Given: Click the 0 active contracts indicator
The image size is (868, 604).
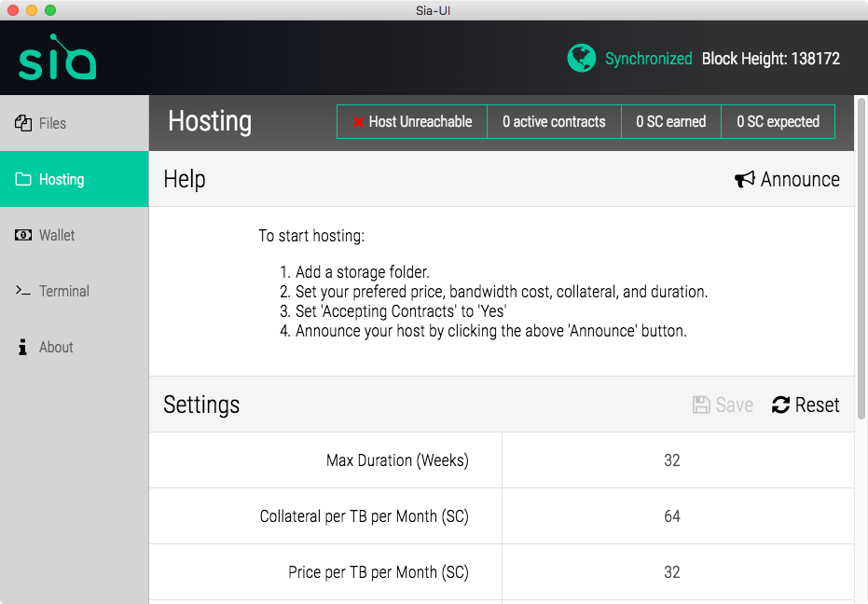Looking at the screenshot, I should [x=554, y=122].
